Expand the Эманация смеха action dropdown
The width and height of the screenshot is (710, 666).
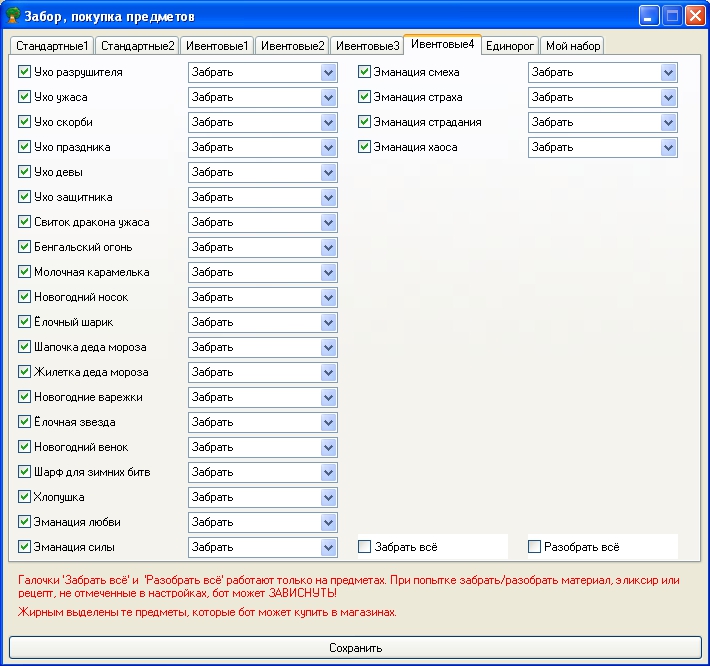pyautogui.click(x=668, y=72)
